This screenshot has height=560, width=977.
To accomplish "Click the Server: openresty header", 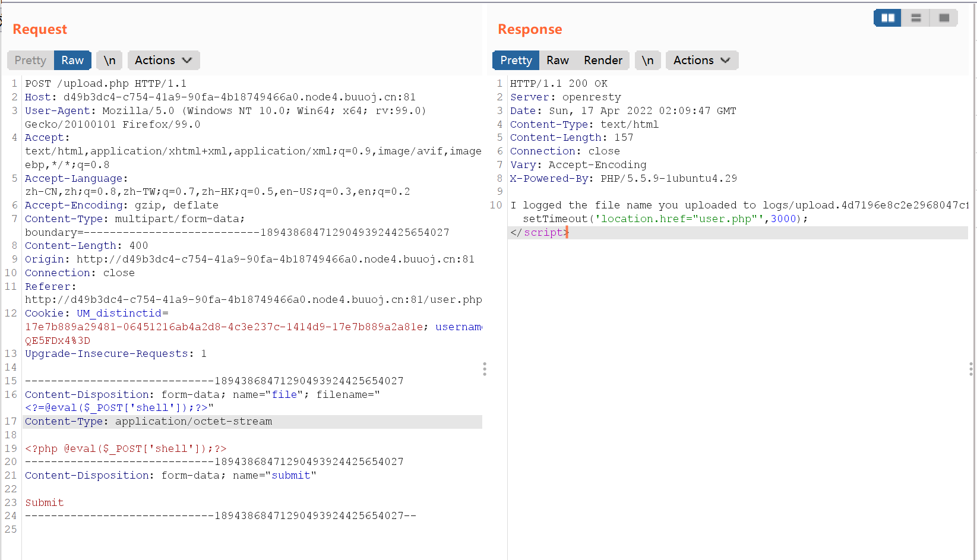I will coord(565,97).
